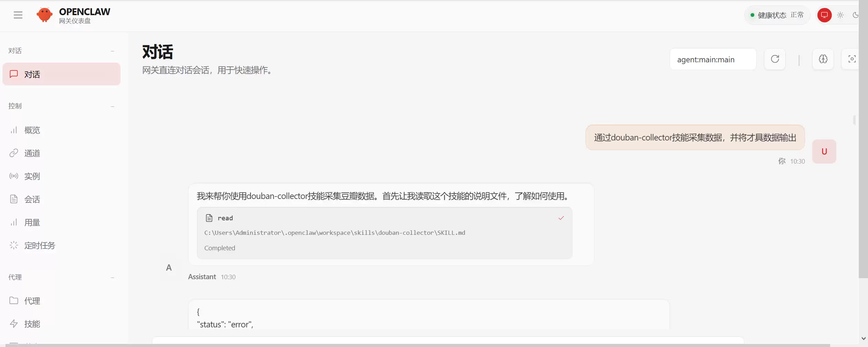Switch to light theme via the sun icon
The width and height of the screenshot is (868, 347).
[840, 15]
